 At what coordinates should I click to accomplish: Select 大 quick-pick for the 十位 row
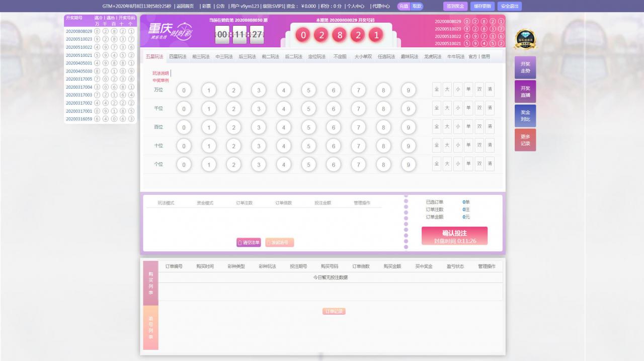[447, 146]
